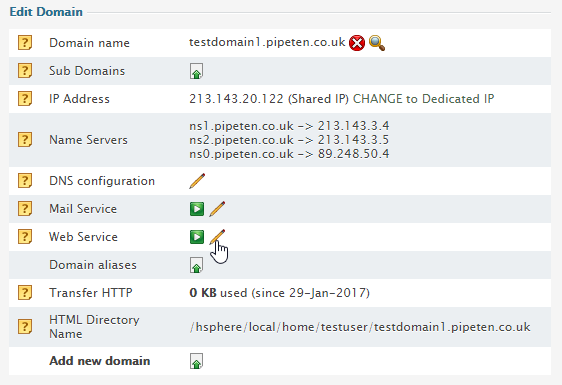This screenshot has width=562, height=385.
Task: Edit DNS configuration with the pencil icon
Action: tap(197, 181)
